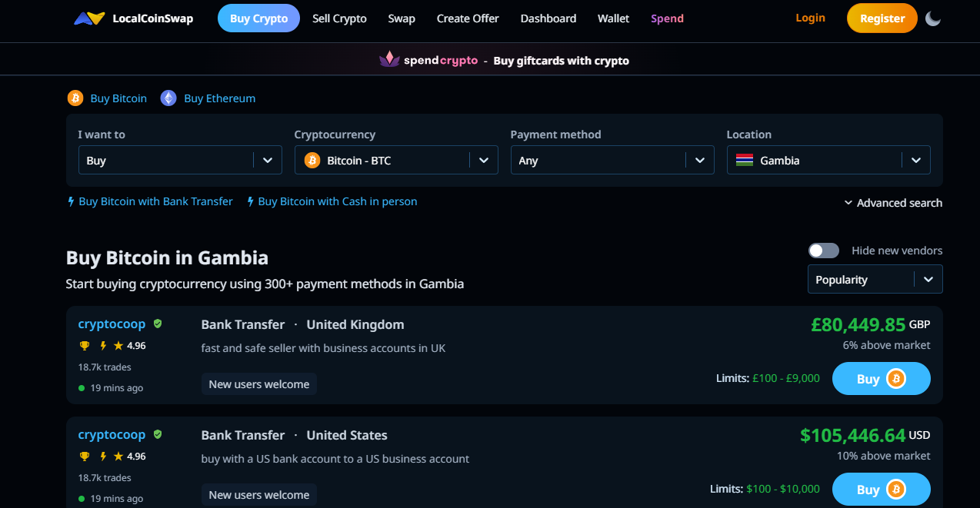Image resolution: width=980 pixels, height=508 pixels.
Task: Open the Location Gambia dropdown
Action: 828,160
